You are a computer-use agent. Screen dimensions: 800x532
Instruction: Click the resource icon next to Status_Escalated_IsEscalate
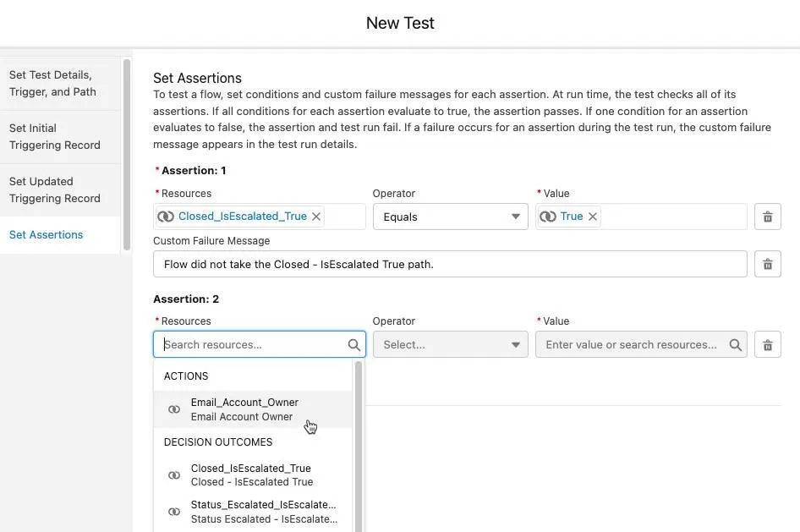tap(173, 511)
